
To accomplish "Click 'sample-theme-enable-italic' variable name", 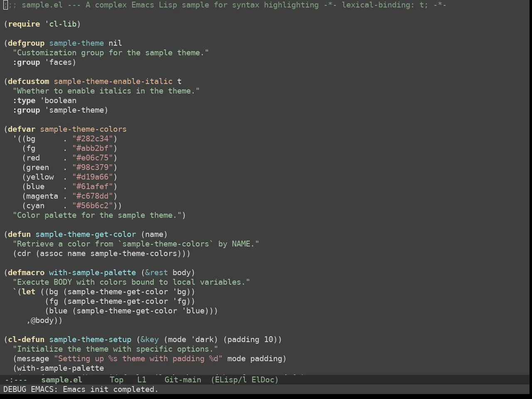I will click(113, 81).
